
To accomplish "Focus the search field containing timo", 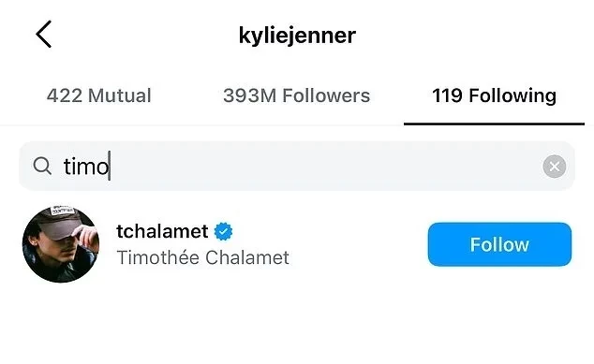I will pyautogui.click(x=297, y=167).
